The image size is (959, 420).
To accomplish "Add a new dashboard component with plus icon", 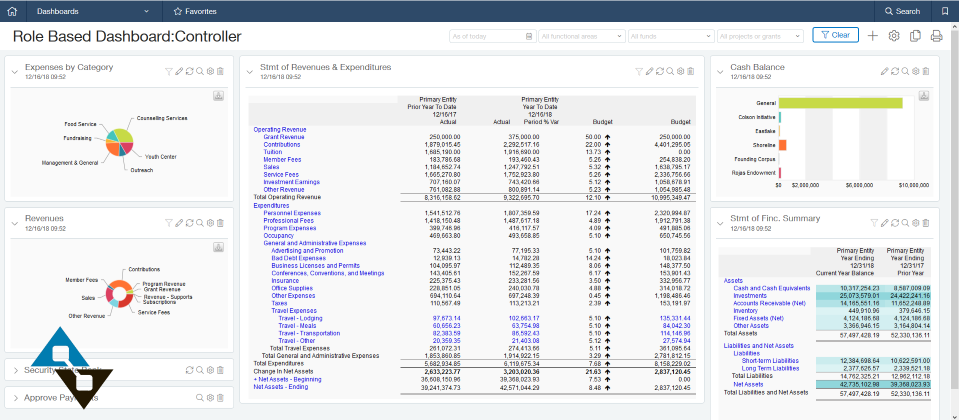I will 873,36.
